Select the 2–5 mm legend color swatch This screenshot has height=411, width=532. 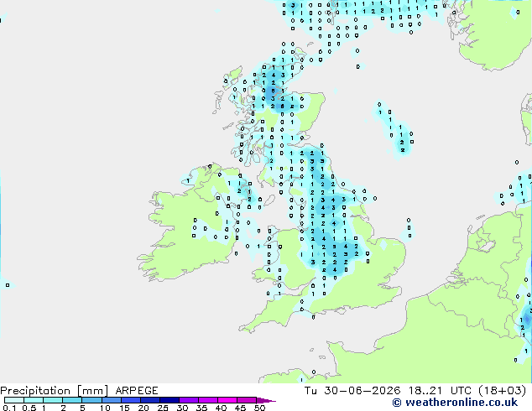point(72,400)
